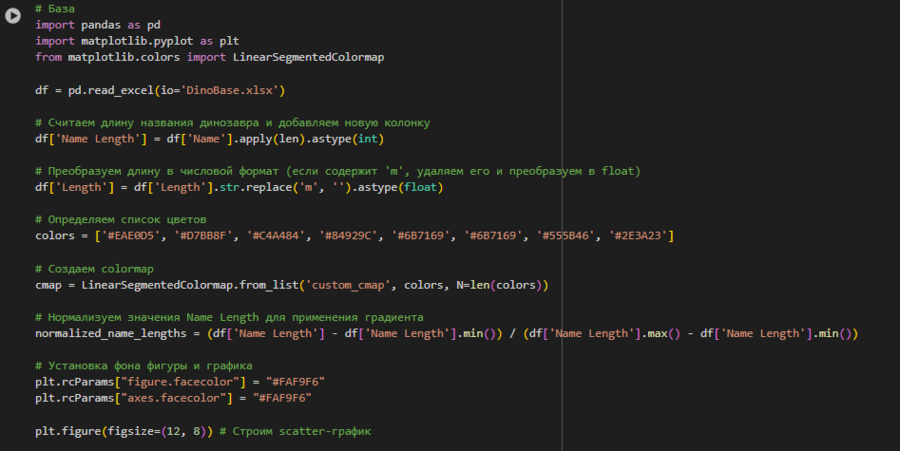The height and width of the screenshot is (451, 900).
Task: Click comment '# Определяем список цветов'
Action: pyautogui.click(x=121, y=219)
